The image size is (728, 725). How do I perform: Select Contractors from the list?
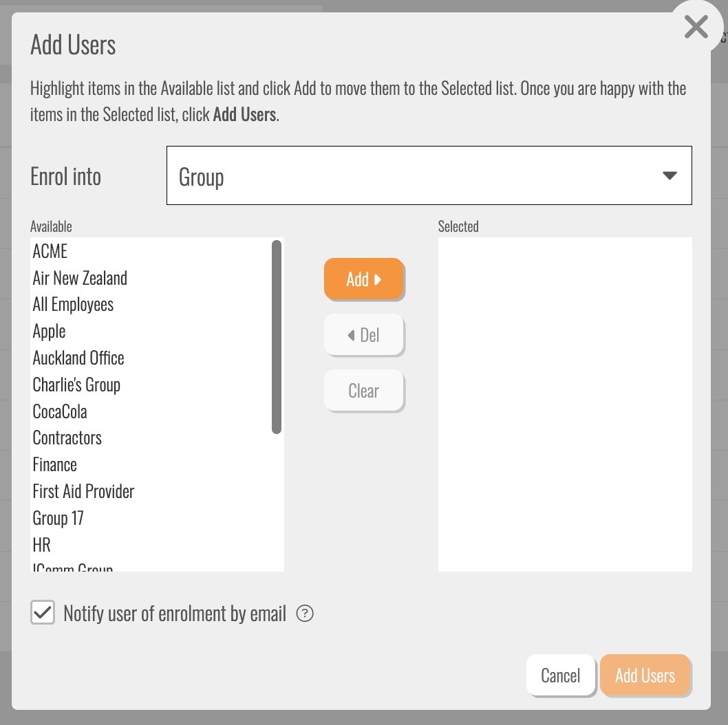click(67, 438)
